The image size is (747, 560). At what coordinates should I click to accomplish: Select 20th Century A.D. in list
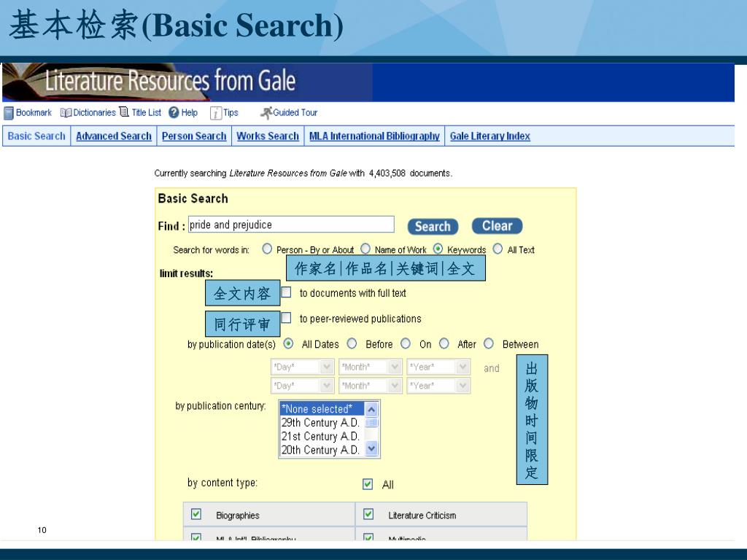tap(322, 450)
